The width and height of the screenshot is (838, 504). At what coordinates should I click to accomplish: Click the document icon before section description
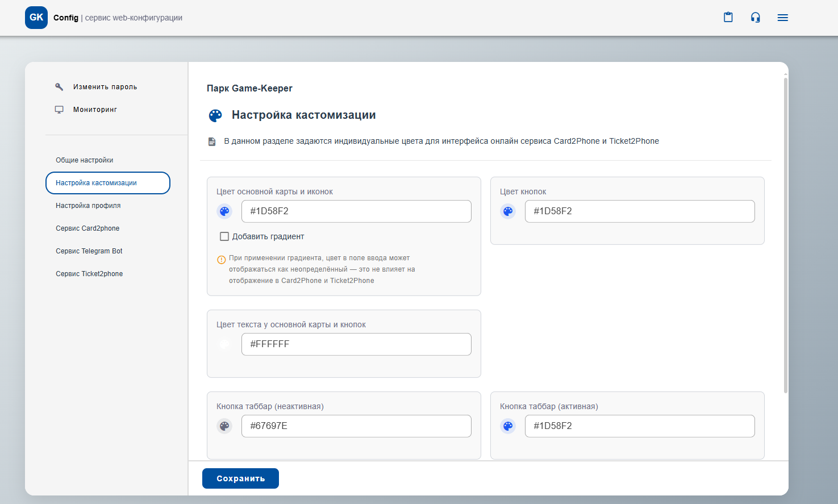pos(212,141)
